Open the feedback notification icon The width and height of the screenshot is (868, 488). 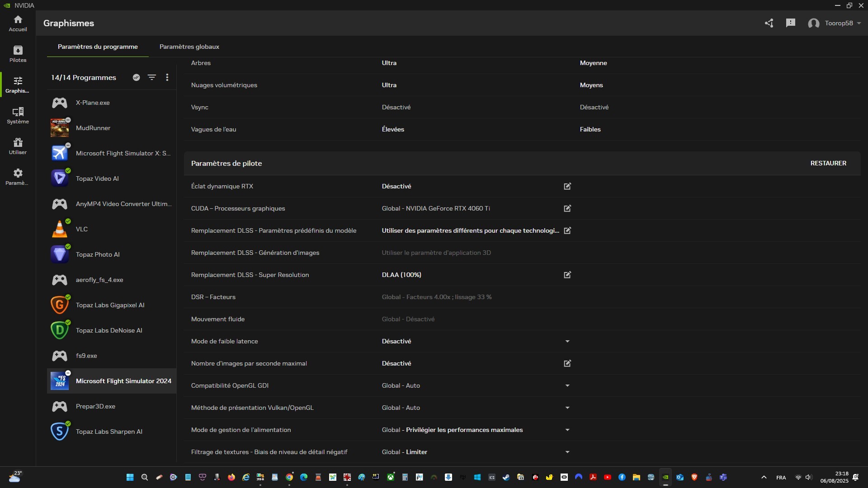point(790,23)
